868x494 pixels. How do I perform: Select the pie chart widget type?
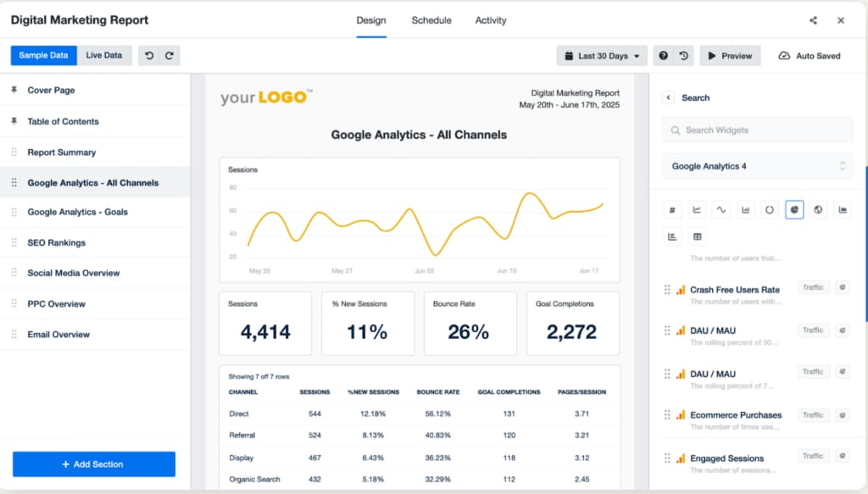pos(794,210)
